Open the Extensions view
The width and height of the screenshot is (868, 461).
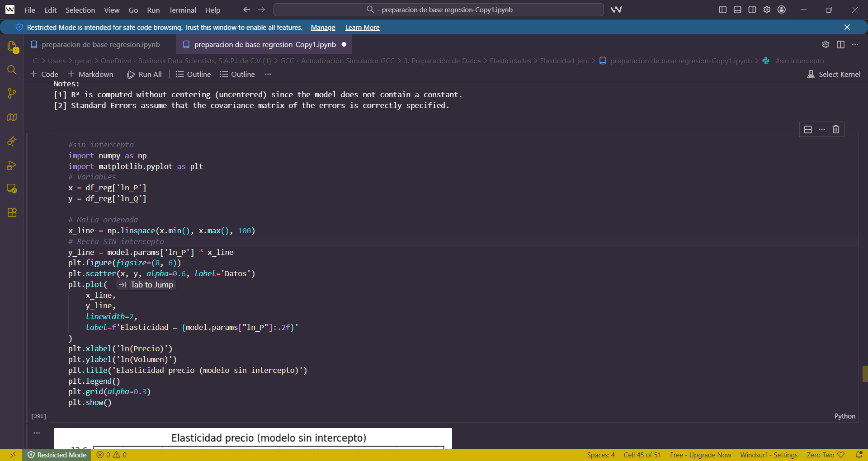click(x=12, y=212)
